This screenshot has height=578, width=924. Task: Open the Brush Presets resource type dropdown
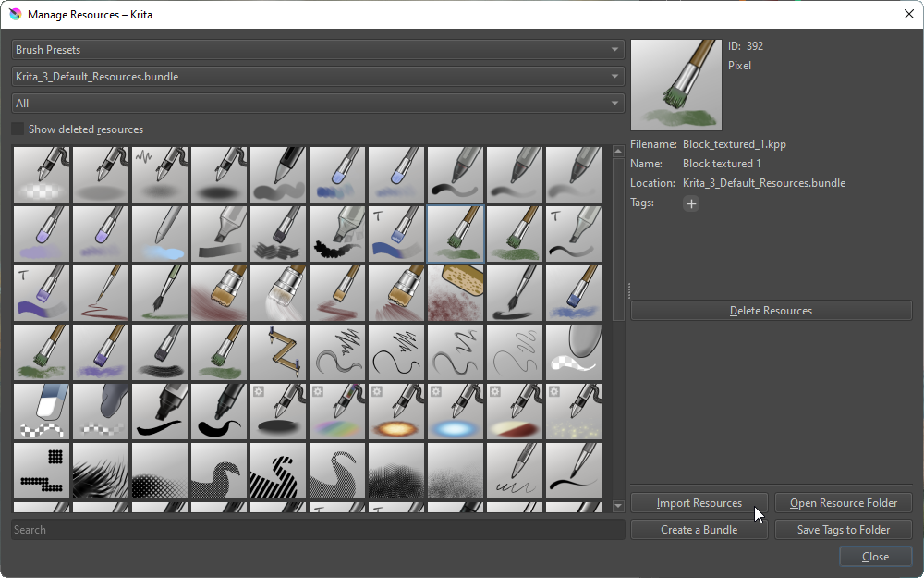(x=317, y=50)
